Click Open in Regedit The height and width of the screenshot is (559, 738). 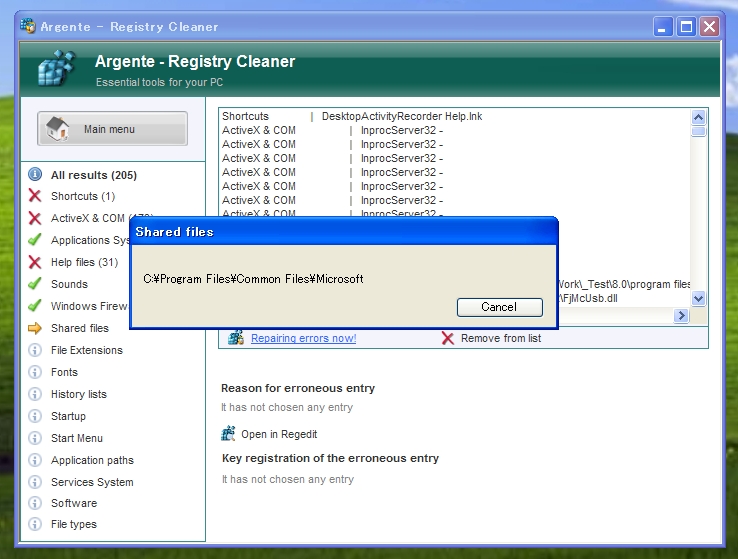click(x=279, y=434)
